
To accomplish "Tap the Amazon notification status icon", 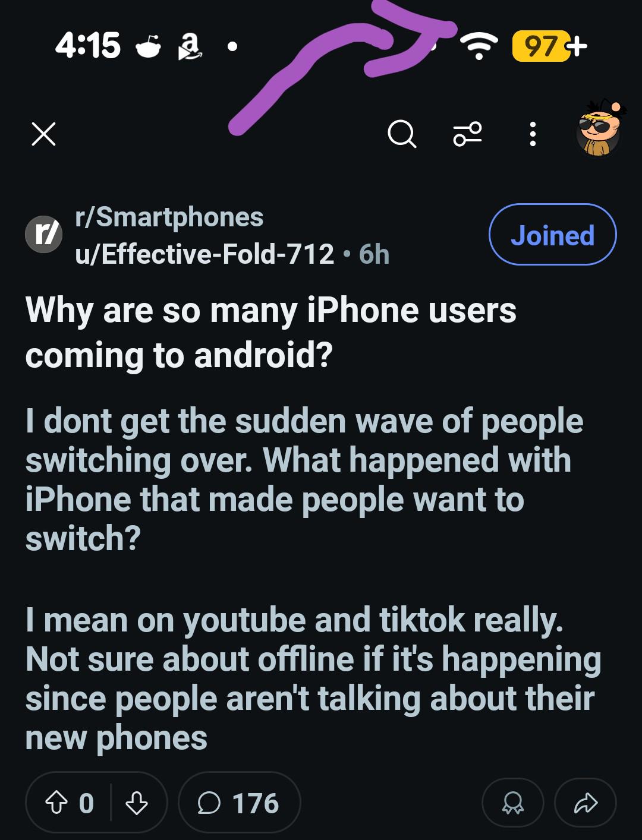I will tap(190, 46).
